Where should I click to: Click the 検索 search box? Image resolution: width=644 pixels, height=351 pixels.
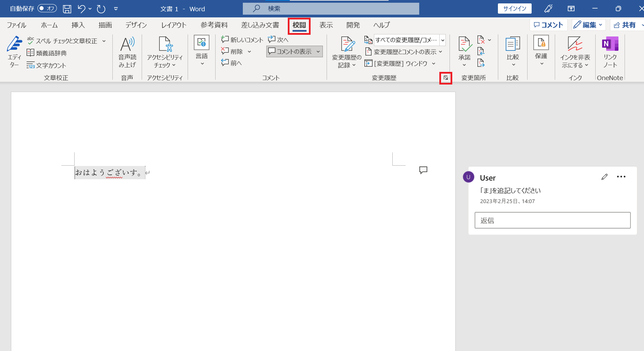(x=331, y=9)
